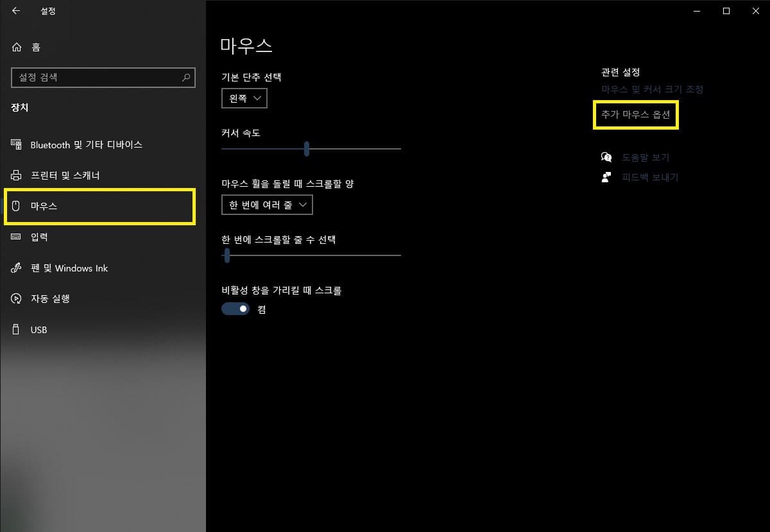Open 마우스 및 커서 크기 조정
Viewport: 770px width, 532px height.
click(x=651, y=90)
